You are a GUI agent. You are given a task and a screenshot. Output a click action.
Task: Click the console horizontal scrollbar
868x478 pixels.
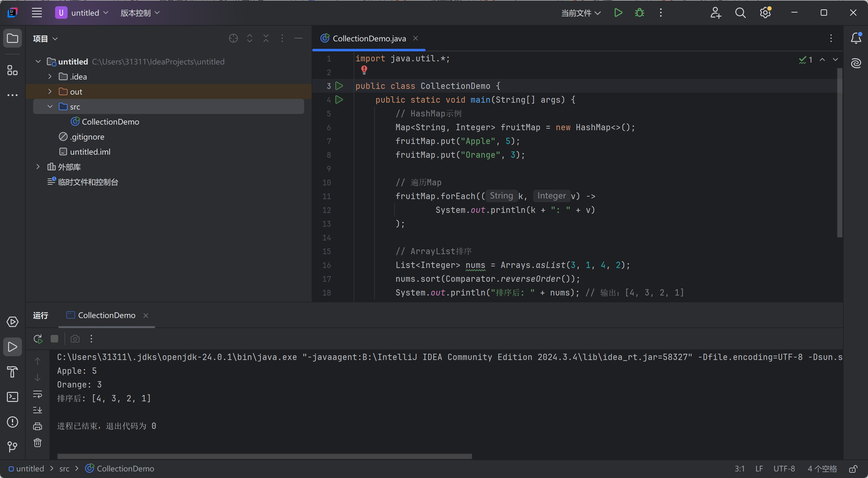coord(264,456)
